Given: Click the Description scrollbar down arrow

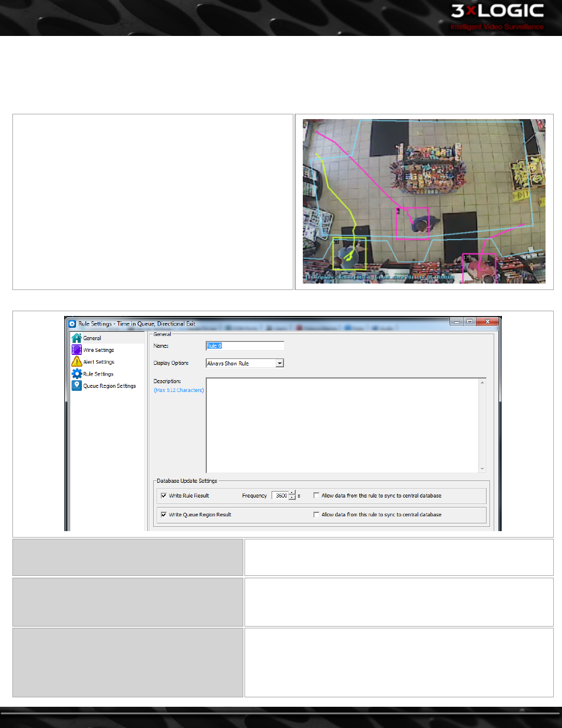Looking at the screenshot, I should 482,469.
